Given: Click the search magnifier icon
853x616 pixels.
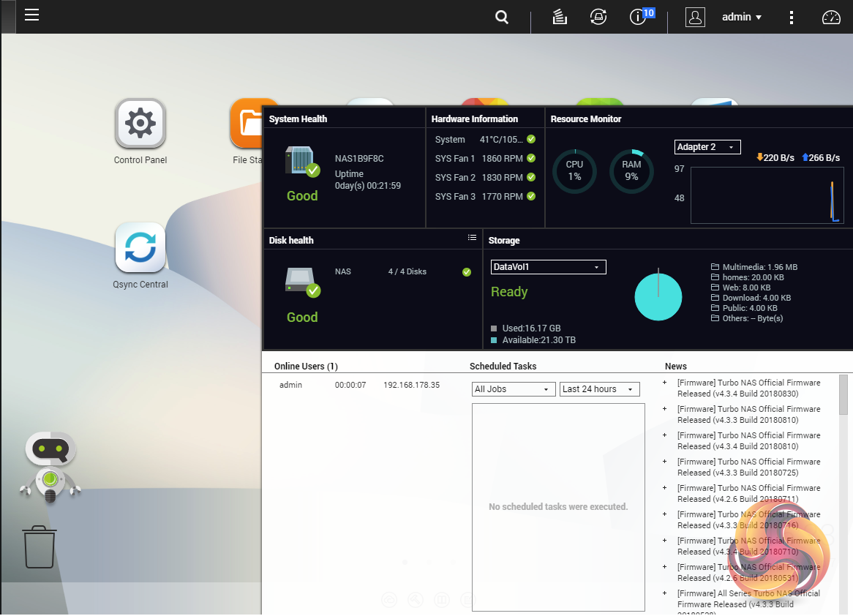Looking at the screenshot, I should point(502,17).
